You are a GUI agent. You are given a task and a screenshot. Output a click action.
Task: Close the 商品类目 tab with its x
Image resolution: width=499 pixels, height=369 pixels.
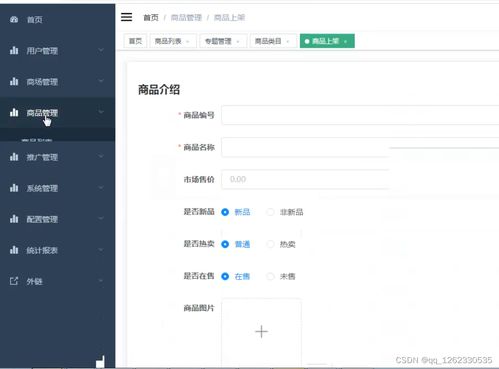[288, 42]
